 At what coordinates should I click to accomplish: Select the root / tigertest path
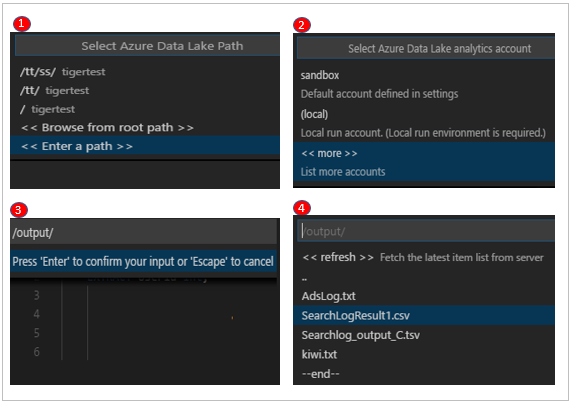(145, 109)
